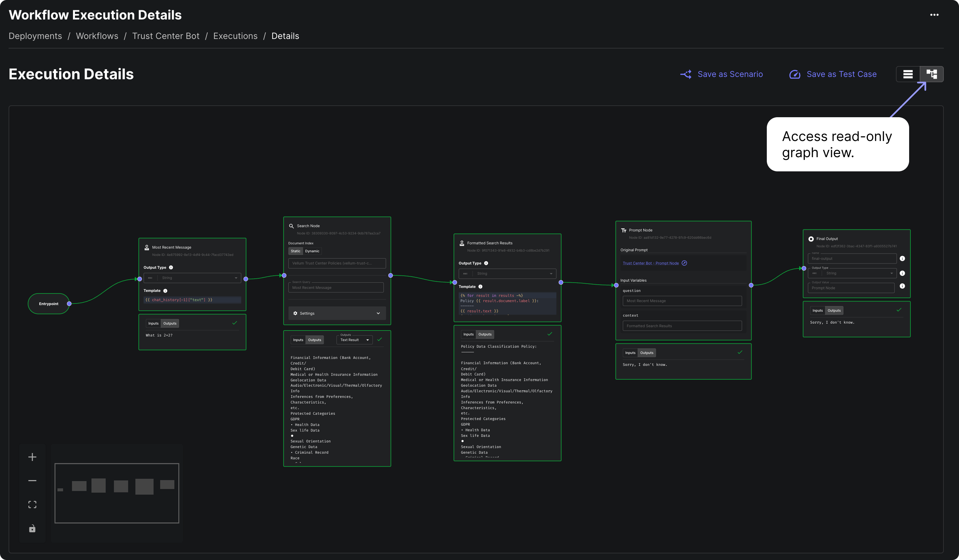The width and height of the screenshot is (959, 560).
Task: Toggle the canvas lock icon
Action: (x=32, y=528)
